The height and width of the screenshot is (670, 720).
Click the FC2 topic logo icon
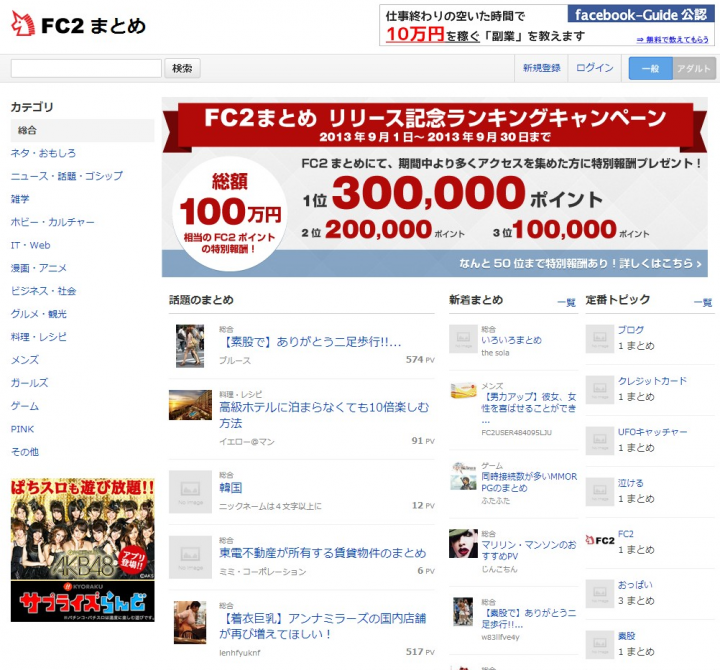click(x=600, y=541)
